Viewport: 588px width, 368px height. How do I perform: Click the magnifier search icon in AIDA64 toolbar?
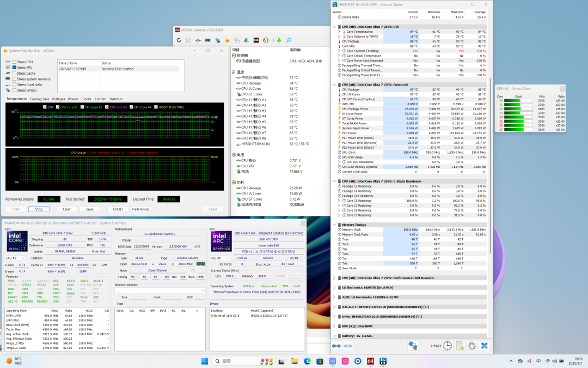(x=289, y=40)
